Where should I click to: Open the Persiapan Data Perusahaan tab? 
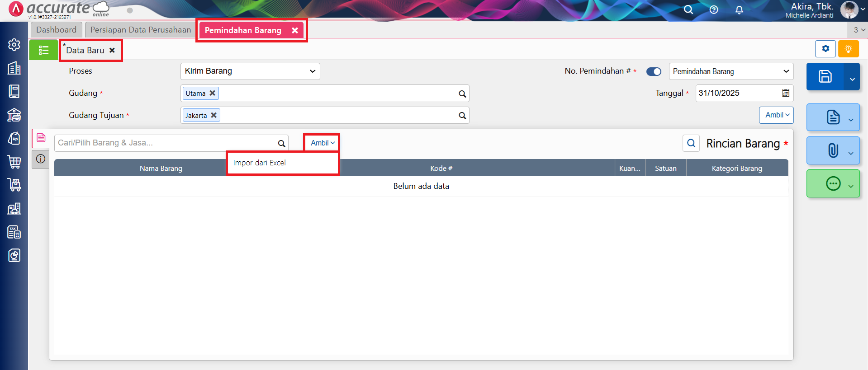141,30
